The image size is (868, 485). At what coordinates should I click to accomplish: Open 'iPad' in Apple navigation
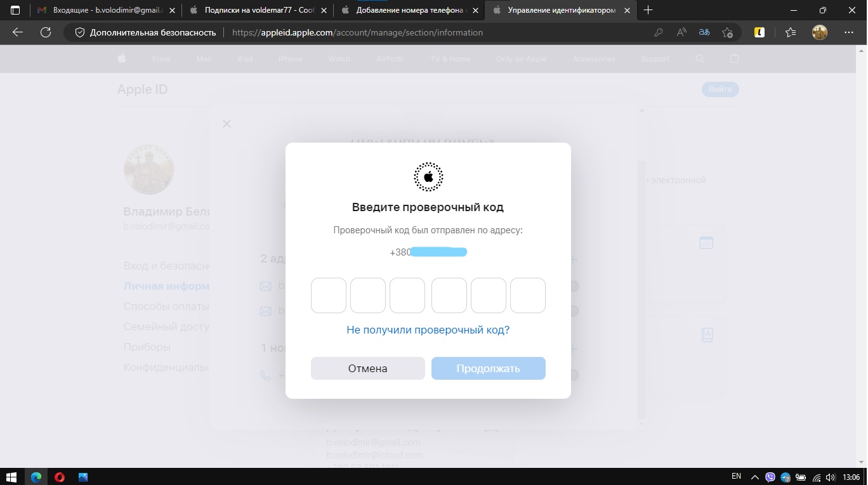245,59
